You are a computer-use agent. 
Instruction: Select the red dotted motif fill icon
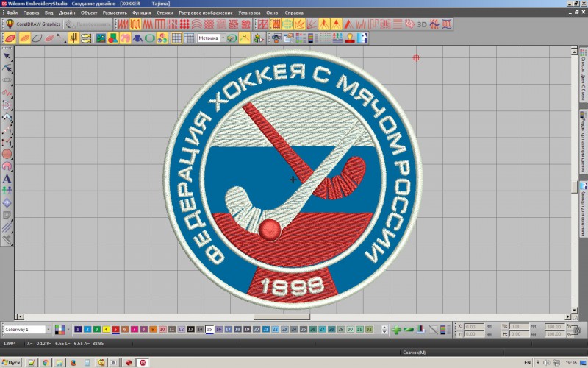184,24
